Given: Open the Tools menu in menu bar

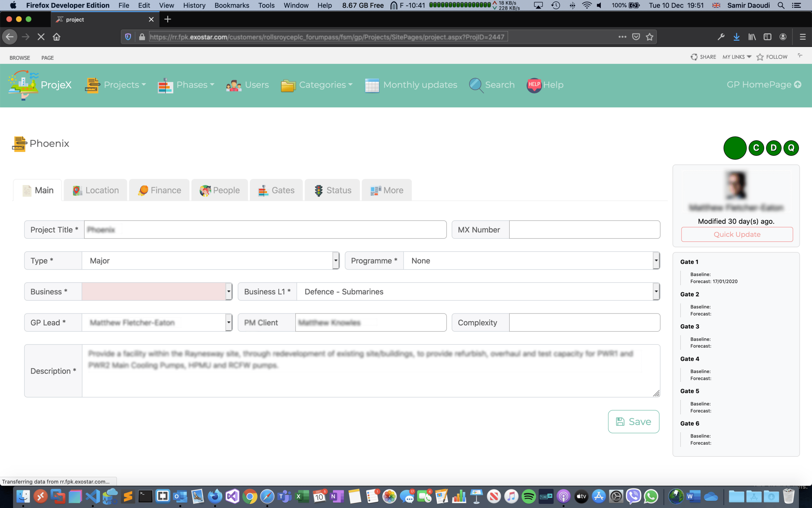Looking at the screenshot, I should pyautogui.click(x=266, y=5).
